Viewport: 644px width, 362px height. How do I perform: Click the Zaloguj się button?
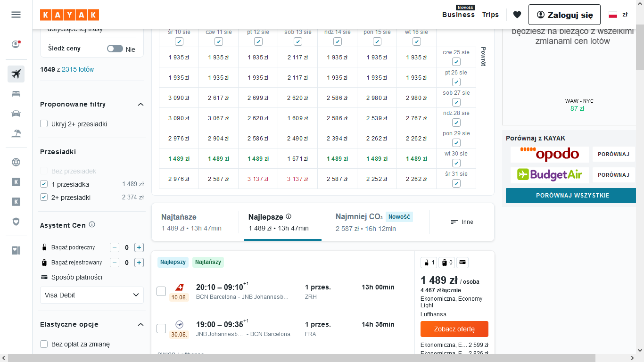pyautogui.click(x=564, y=15)
